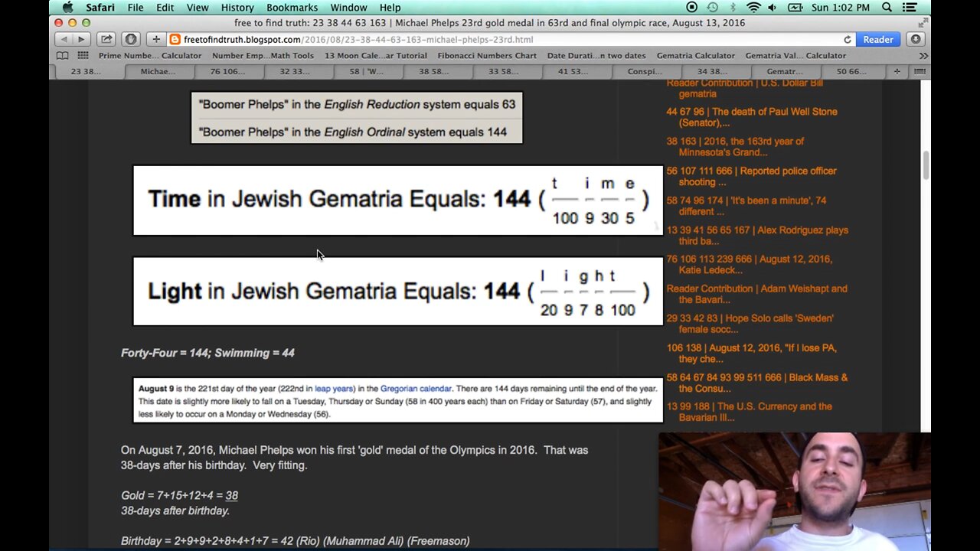The height and width of the screenshot is (551, 980).
Task: Open '56 107 111 666 | Reported police officer' link
Action: tap(751, 177)
